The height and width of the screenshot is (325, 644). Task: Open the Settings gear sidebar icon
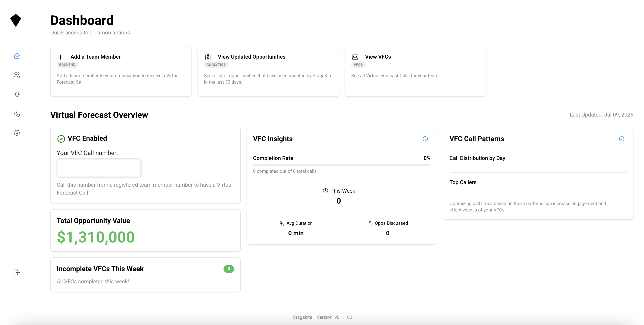pyautogui.click(x=17, y=133)
